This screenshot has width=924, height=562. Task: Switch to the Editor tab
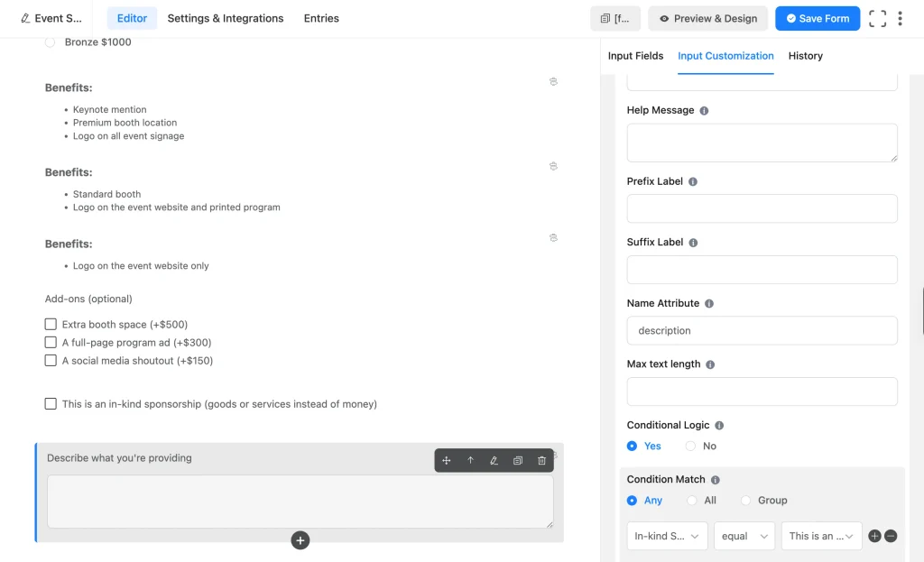[x=132, y=18]
